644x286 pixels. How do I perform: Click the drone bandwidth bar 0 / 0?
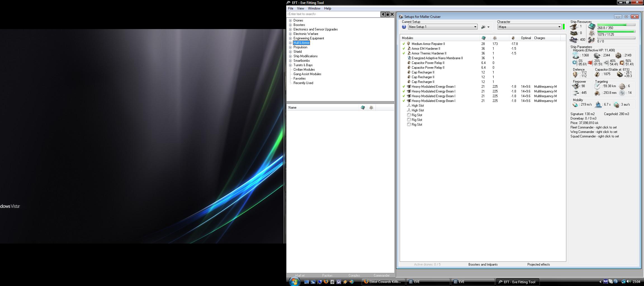(x=616, y=38)
